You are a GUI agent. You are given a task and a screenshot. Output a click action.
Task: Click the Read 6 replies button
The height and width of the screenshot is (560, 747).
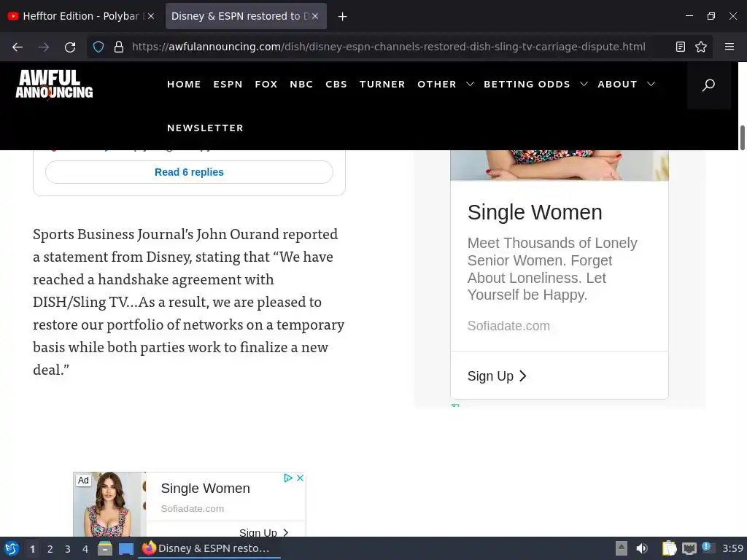tap(189, 172)
